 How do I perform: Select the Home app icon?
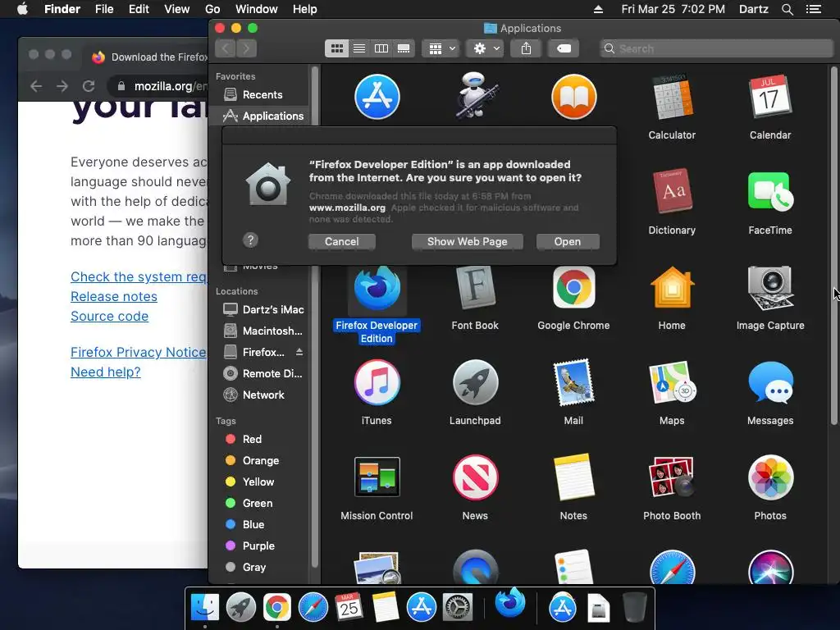pos(672,288)
